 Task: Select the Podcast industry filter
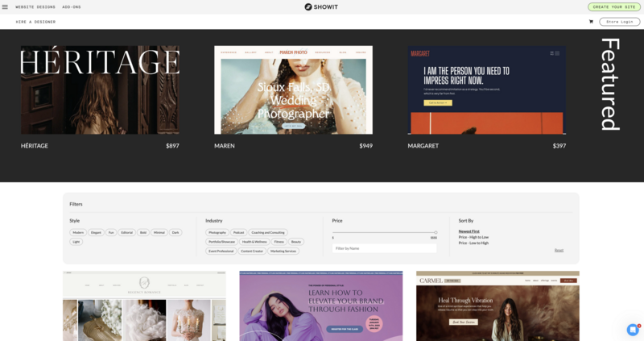238,232
